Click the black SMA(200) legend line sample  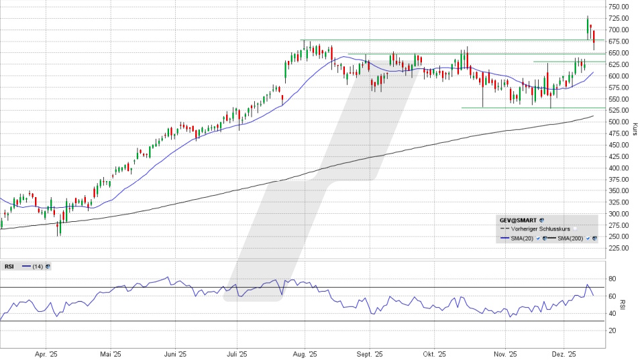[x=551, y=238]
